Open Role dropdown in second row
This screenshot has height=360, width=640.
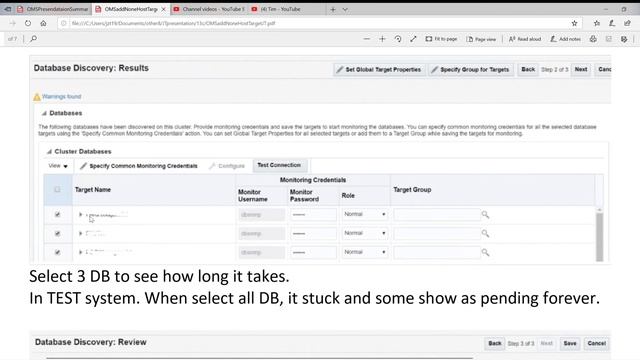click(364, 233)
